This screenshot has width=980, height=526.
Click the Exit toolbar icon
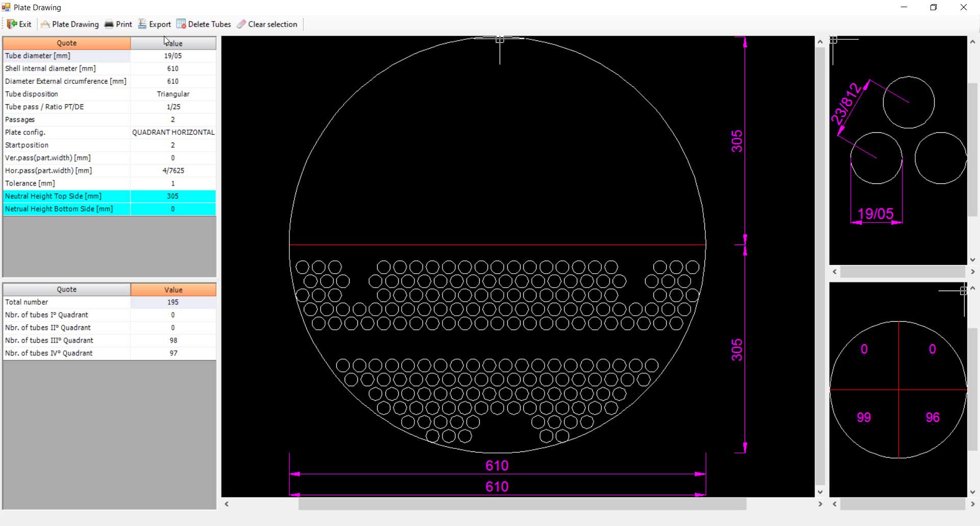(x=12, y=24)
